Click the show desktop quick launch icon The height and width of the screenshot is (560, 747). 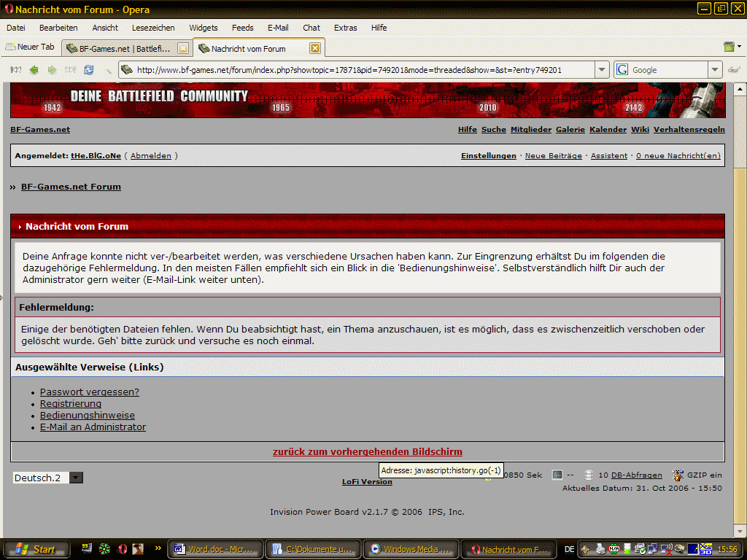(x=86, y=549)
